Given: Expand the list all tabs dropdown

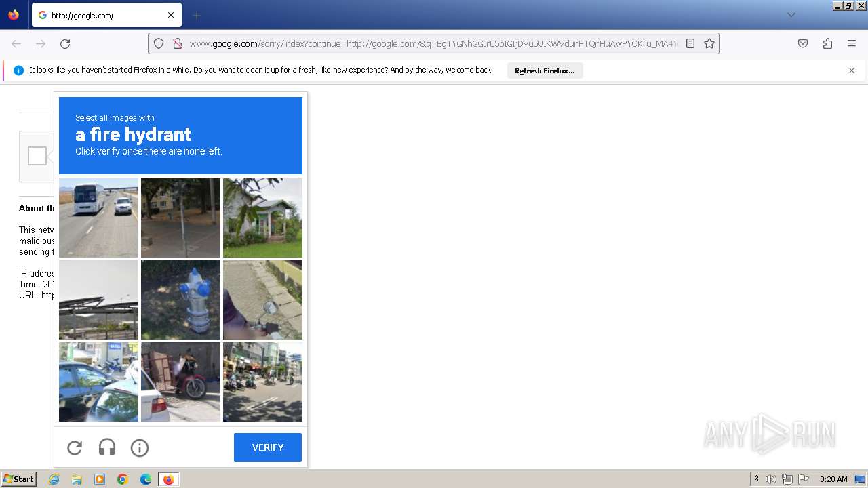Looking at the screenshot, I should click(791, 15).
